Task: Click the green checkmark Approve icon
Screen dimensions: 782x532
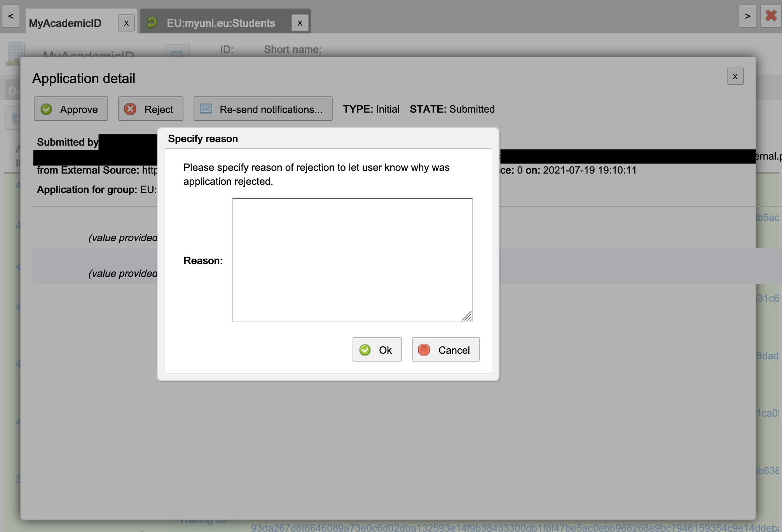Action: 47,109
